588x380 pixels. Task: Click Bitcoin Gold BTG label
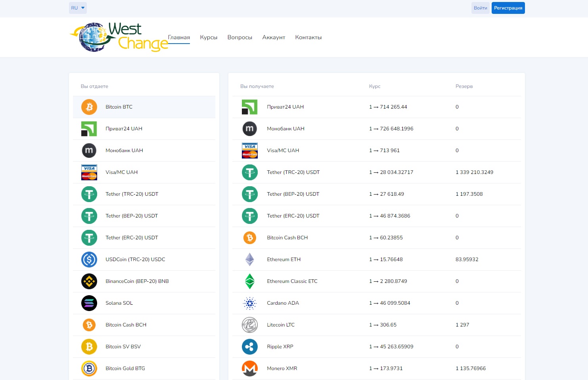pos(125,369)
